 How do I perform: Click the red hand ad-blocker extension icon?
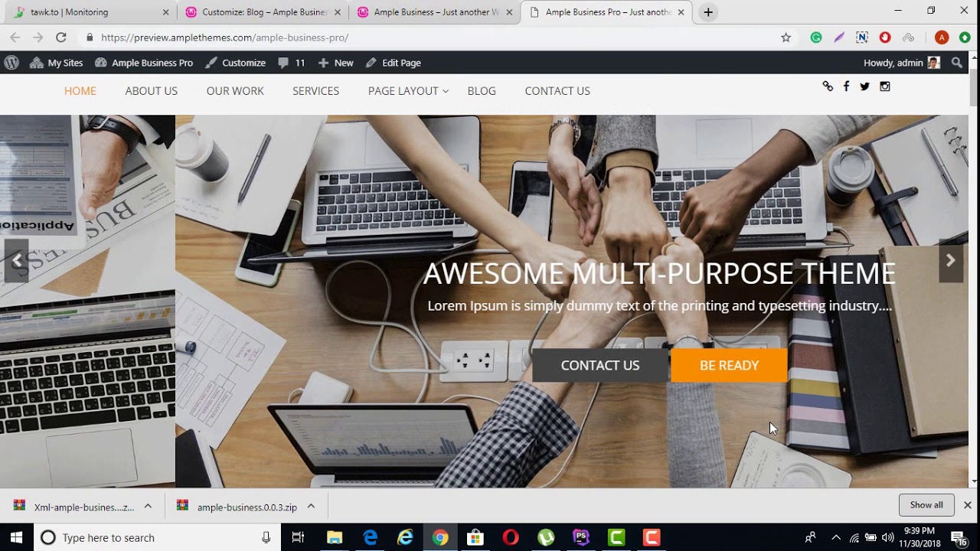[885, 37]
